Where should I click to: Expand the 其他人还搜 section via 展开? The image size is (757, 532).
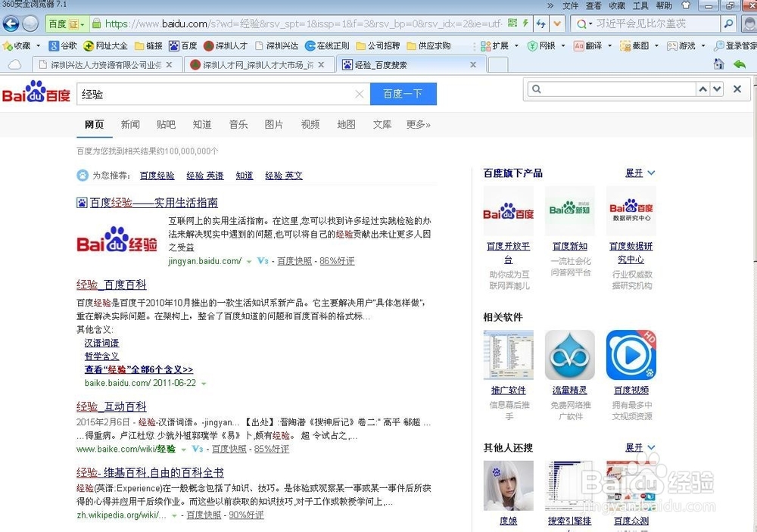pos(634,447)
